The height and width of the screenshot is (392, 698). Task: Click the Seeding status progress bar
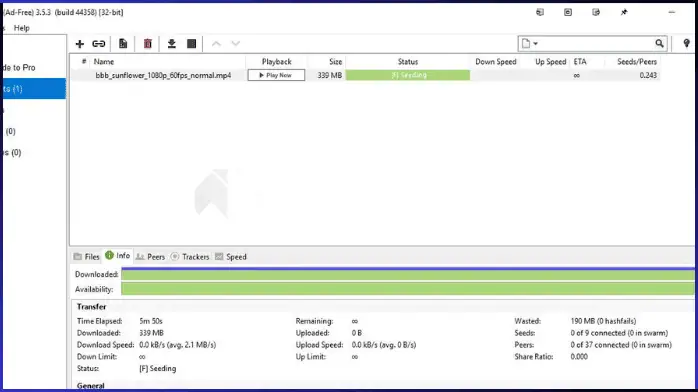pyautogui.click(x=408, y=75)
